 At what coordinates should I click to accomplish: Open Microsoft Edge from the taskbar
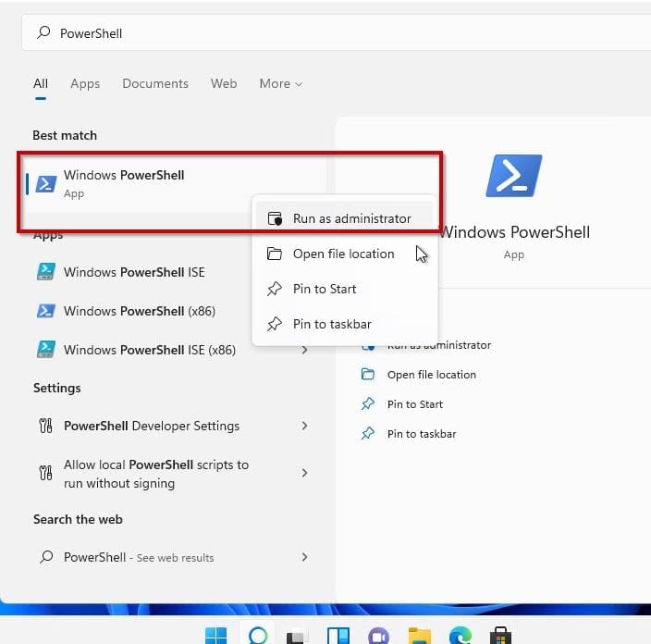click(460, 636)
